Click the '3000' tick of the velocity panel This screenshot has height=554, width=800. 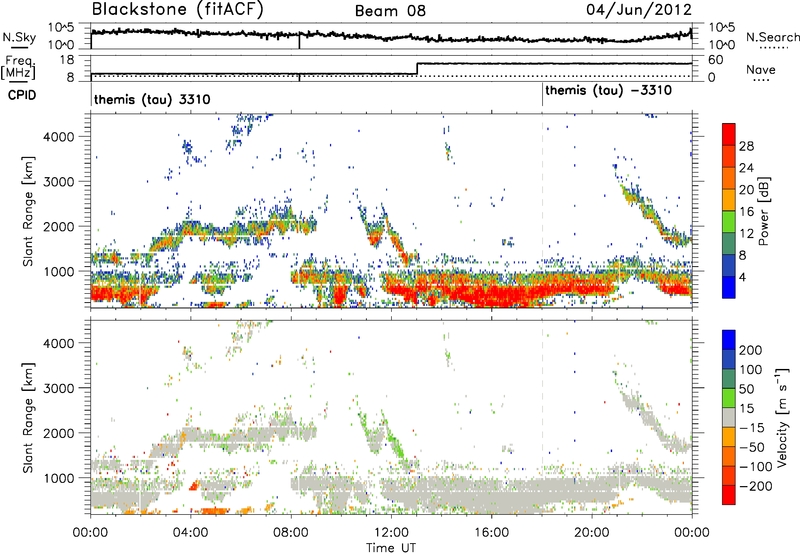click(x=59, y=388)
